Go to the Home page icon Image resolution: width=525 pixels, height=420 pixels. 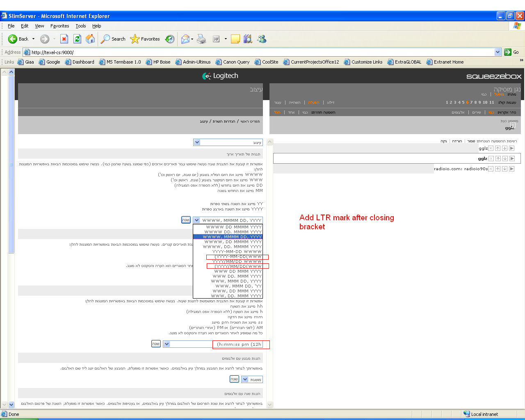(x=90, y=39)
